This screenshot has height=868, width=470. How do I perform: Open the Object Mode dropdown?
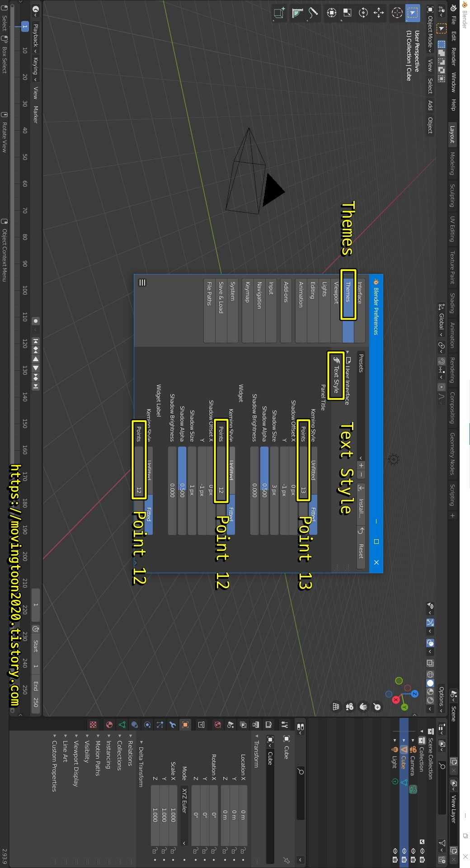pyautogui.click(x=430, y=30)
